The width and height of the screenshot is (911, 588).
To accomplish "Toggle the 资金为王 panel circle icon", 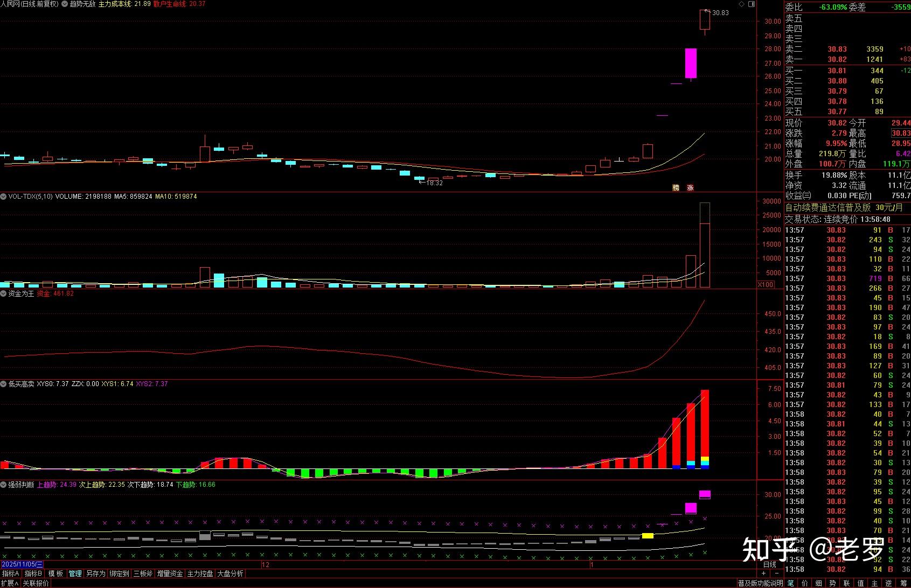I will coord(4,293).
